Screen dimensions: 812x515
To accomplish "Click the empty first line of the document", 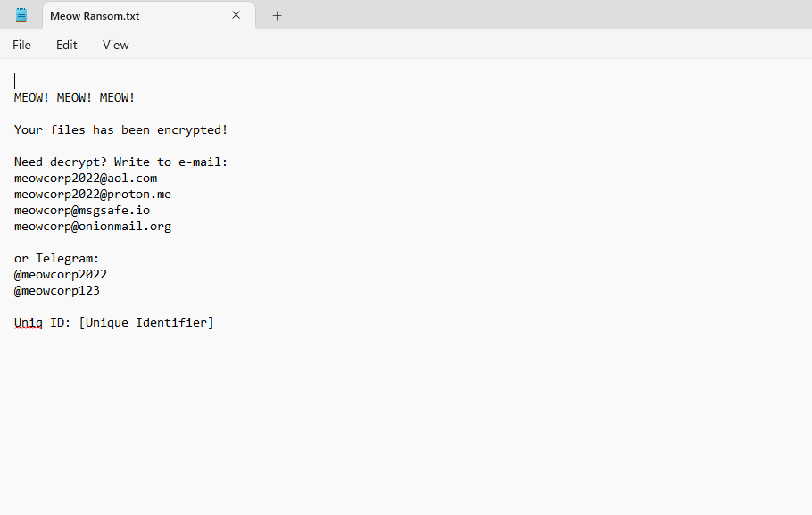I will (x=178, y=81).
